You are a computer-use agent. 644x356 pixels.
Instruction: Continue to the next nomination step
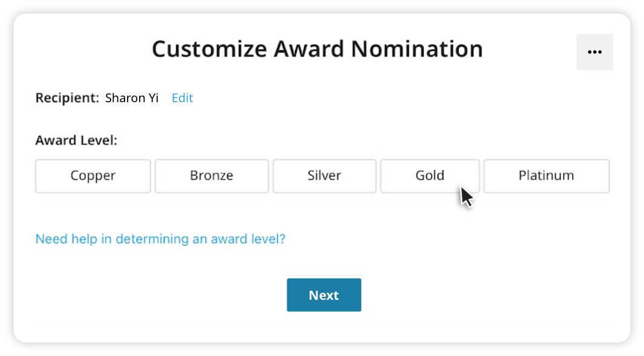pyautogui.click(x=324, y=295)
